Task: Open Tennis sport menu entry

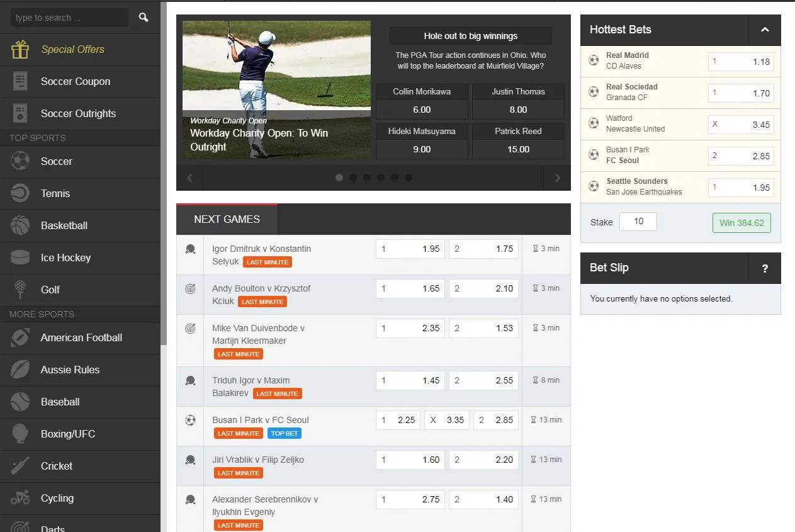Action: pos(80,193)
